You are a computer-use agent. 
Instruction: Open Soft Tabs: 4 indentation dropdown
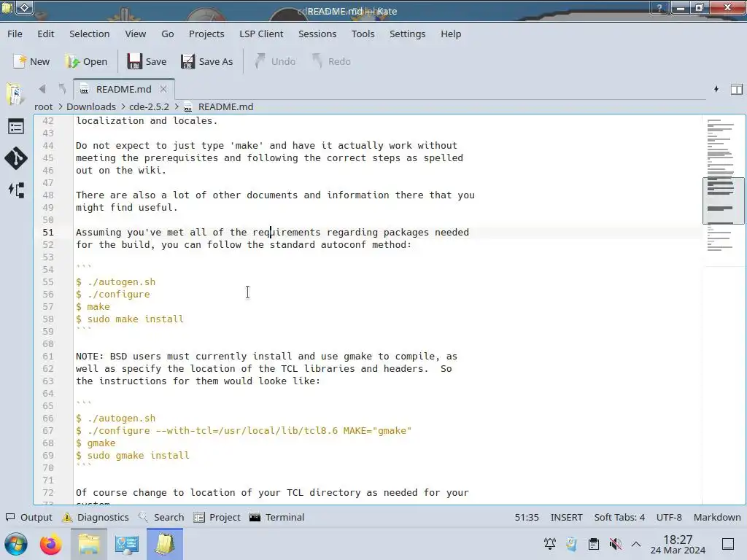[x=619, y=517]
